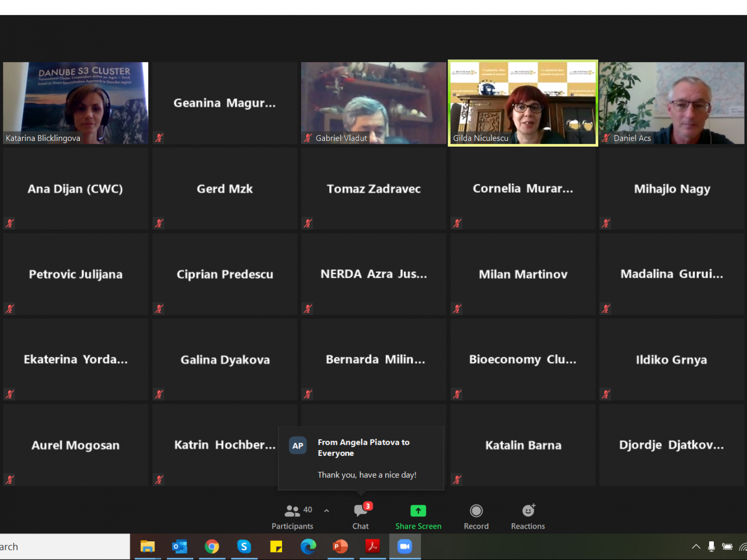Screen dimensions: 747x560
Task: Show hidden system tray icons
Action: click(696, 546)
